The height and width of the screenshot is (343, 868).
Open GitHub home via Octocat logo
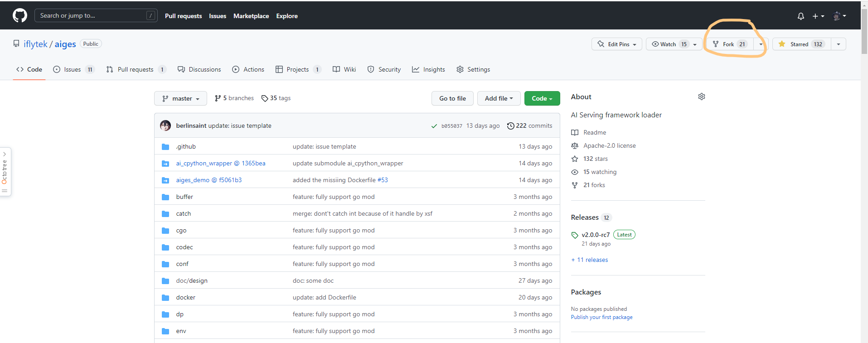[20, 15]
